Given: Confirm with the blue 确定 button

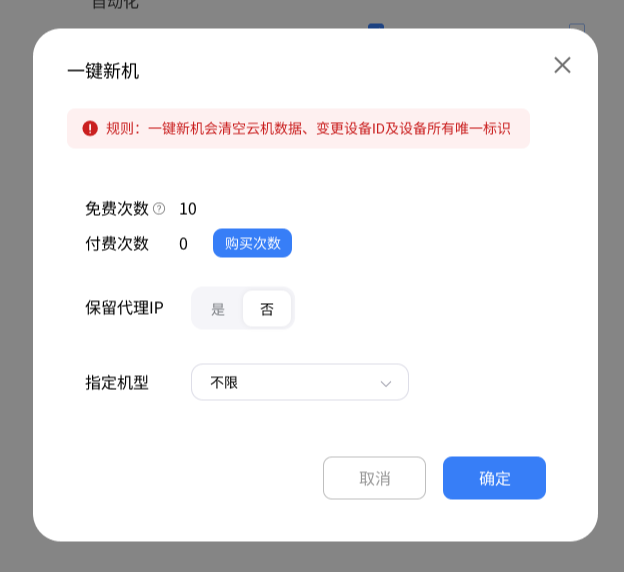Looking at the screenshot, I should [494, 478].
